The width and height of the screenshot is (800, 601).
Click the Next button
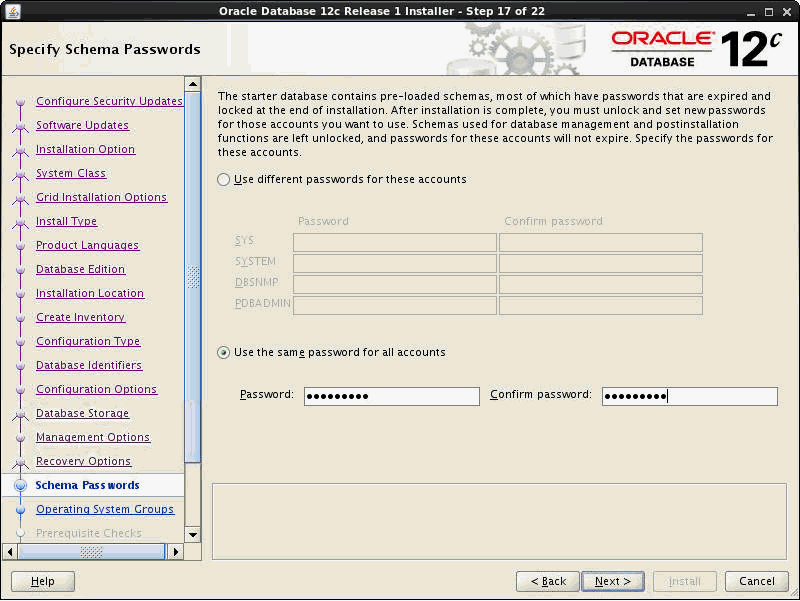[612, 581]
